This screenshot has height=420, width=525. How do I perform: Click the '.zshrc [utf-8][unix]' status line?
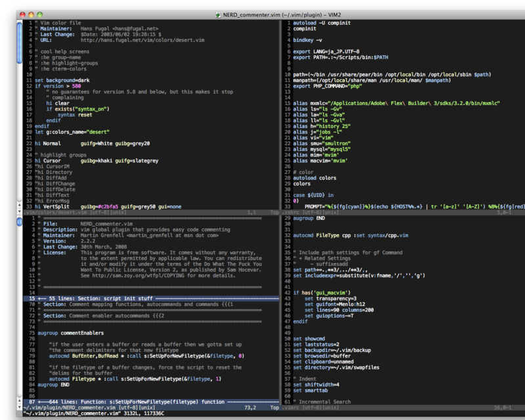403,213
